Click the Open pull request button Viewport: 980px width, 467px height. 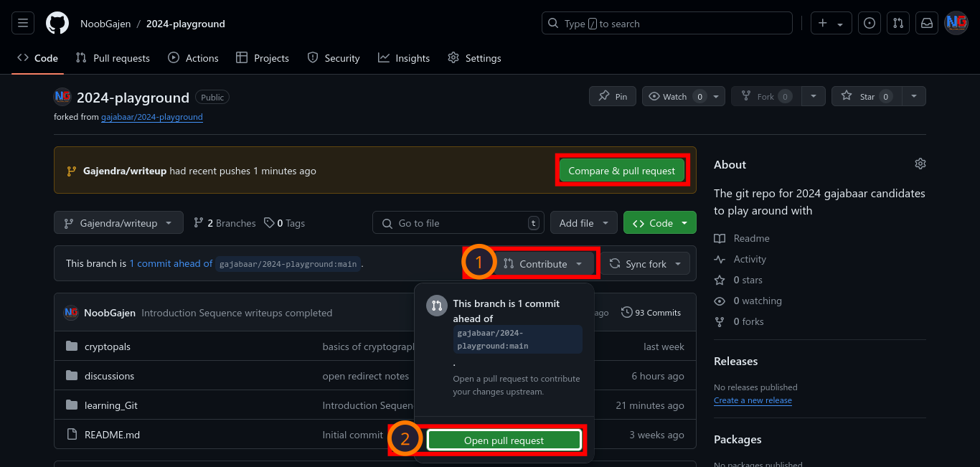click(x=504, y=440)
